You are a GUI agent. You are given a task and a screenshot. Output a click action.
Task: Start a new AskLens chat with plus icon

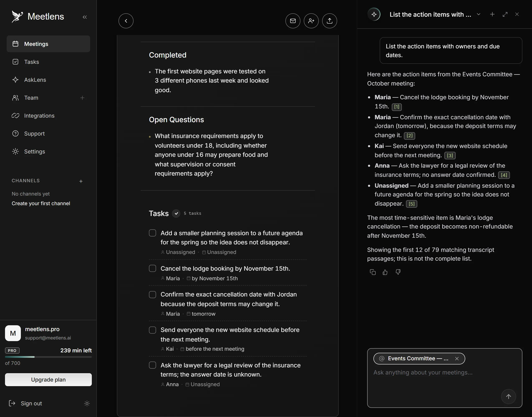coord(492,14)
